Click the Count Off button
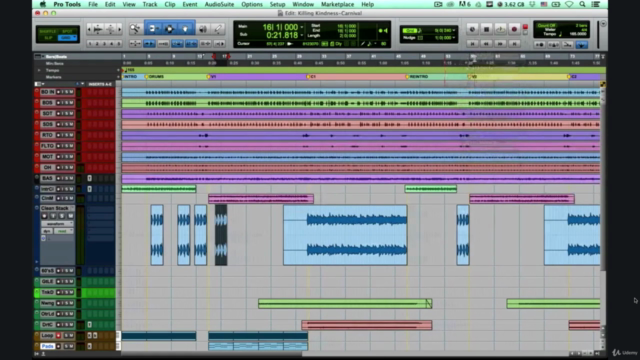The height and width of the screenshot is (360, 640). pyautogui.click(x=547, y=25)
